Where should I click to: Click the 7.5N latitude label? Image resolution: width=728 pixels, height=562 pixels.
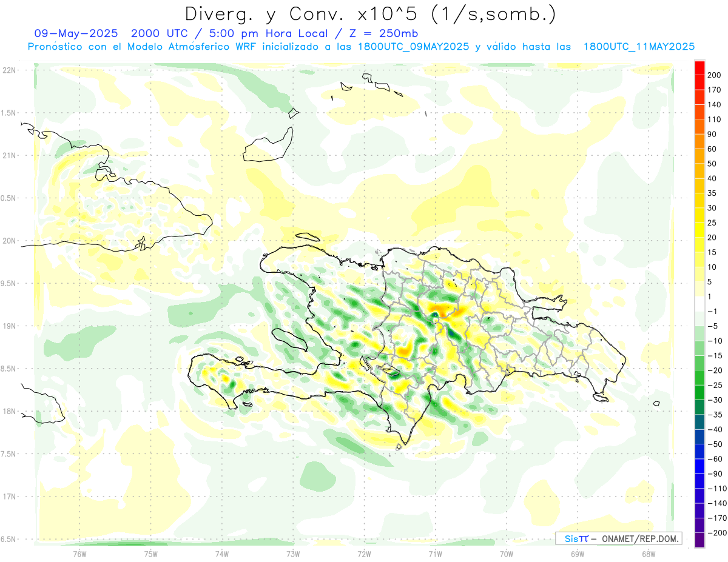(x=8, y=454)
